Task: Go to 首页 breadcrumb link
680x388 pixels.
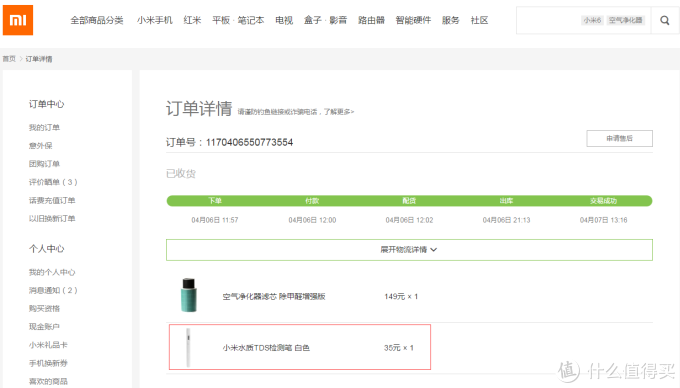Action: [9, 59]
